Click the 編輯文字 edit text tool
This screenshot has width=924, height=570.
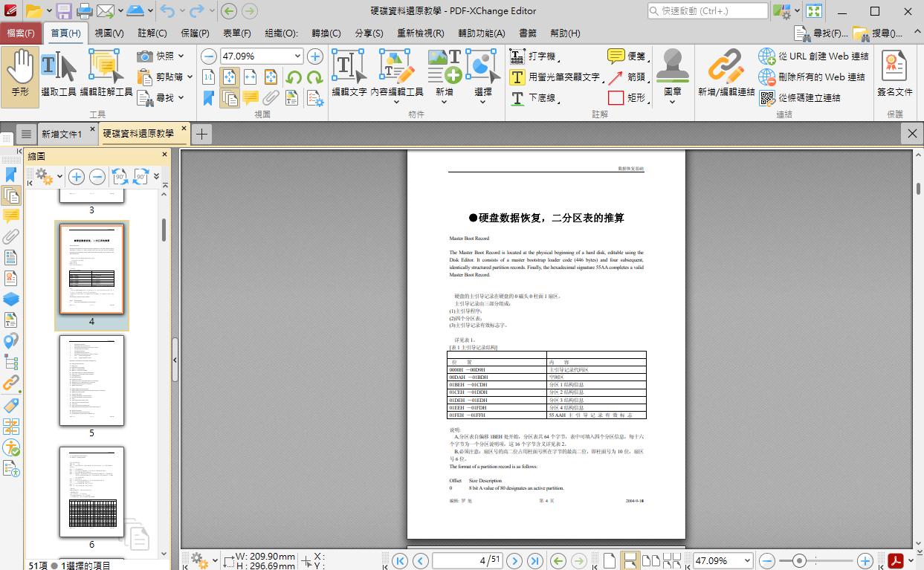(x=349, y=74)
